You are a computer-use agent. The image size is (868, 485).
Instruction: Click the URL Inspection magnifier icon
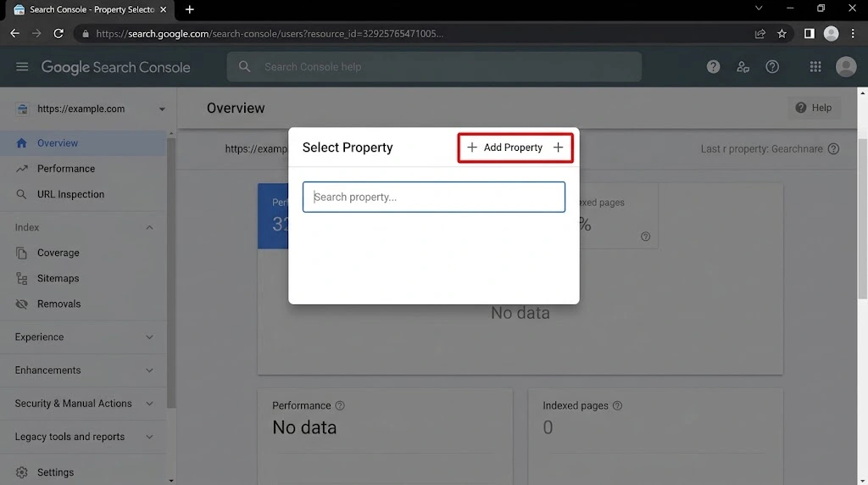pos(21,194)
